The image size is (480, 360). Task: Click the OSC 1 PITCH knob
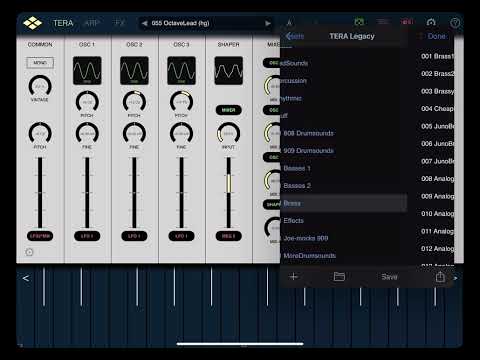point(87,102)
